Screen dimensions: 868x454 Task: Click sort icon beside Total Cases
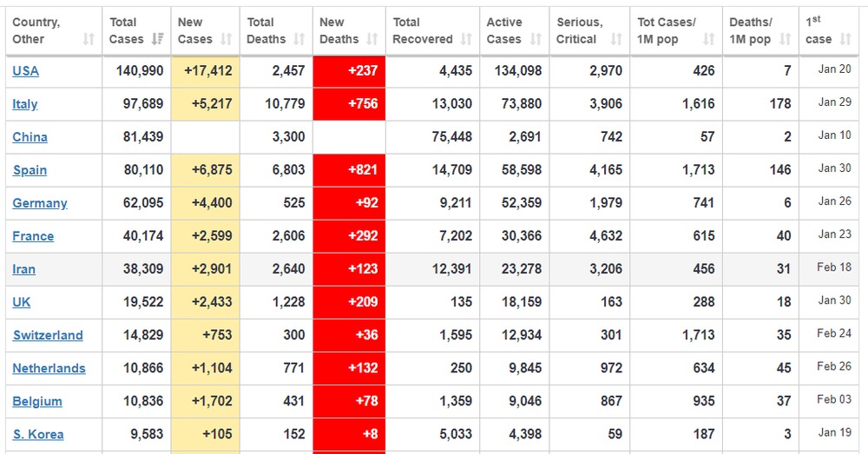click(158, 39)
